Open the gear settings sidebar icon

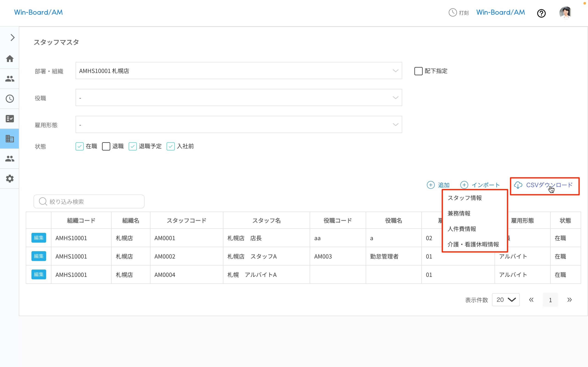click(x=10, y=179)
